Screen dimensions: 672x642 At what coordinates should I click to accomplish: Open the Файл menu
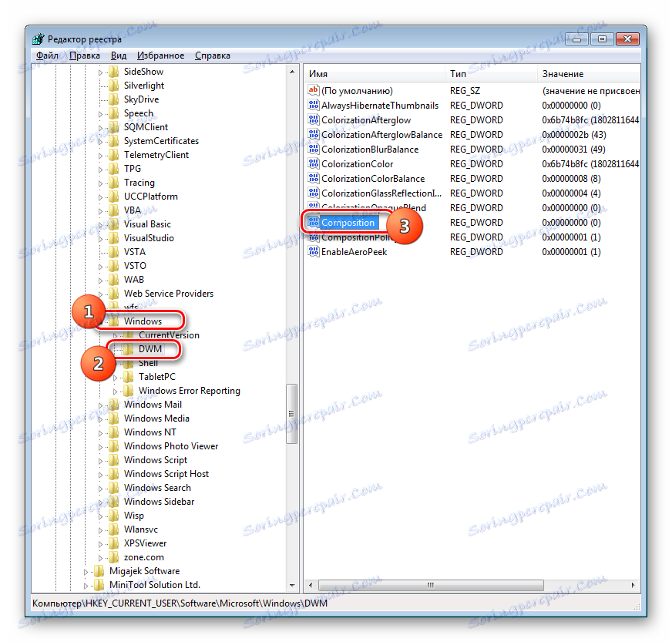47,55
